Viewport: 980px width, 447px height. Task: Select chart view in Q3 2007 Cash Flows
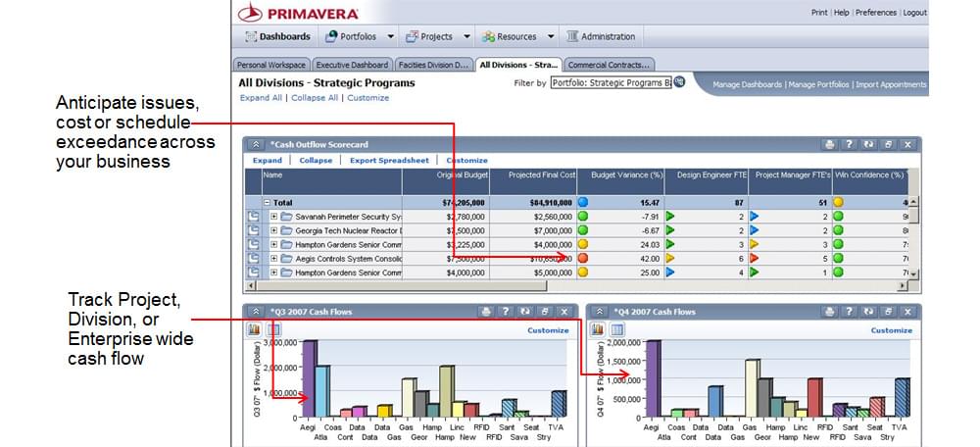click(x=255, y=329)
